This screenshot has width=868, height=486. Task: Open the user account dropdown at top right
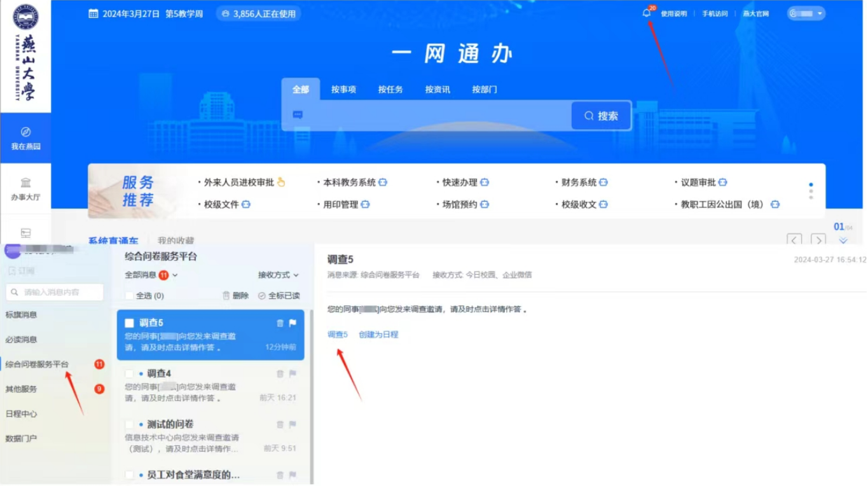click(x=806, y=13)
